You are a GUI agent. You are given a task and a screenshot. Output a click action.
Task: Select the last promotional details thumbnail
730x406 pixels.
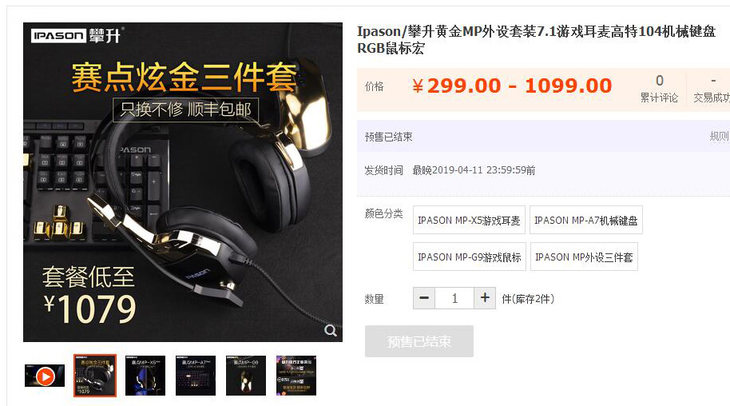296,376
